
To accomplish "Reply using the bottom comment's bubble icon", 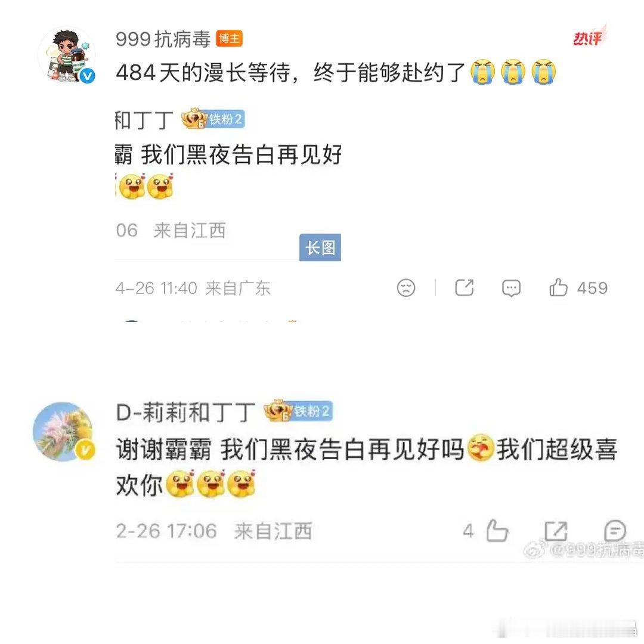I will click(615, 531).
